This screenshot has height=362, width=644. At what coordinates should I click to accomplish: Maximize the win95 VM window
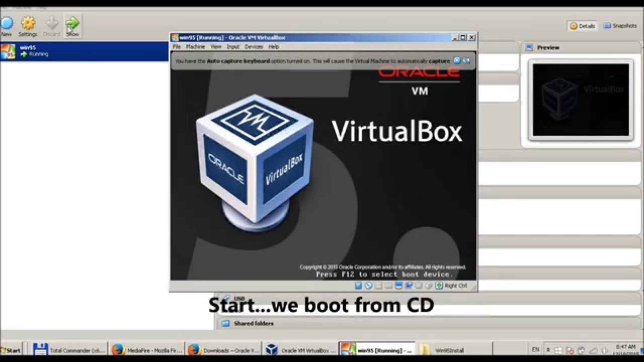pos(463,38)
